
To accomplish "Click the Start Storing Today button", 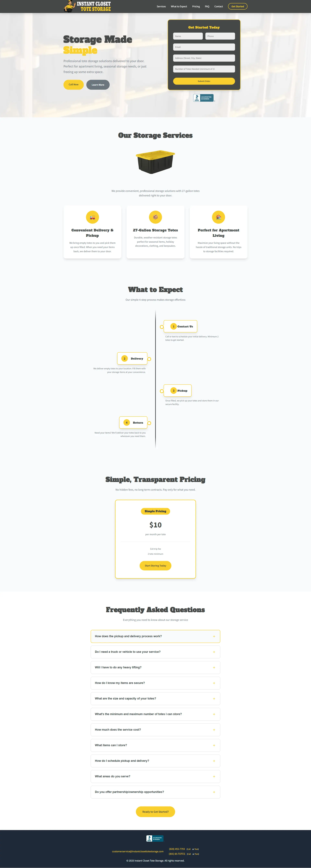I will pos(155,566).
